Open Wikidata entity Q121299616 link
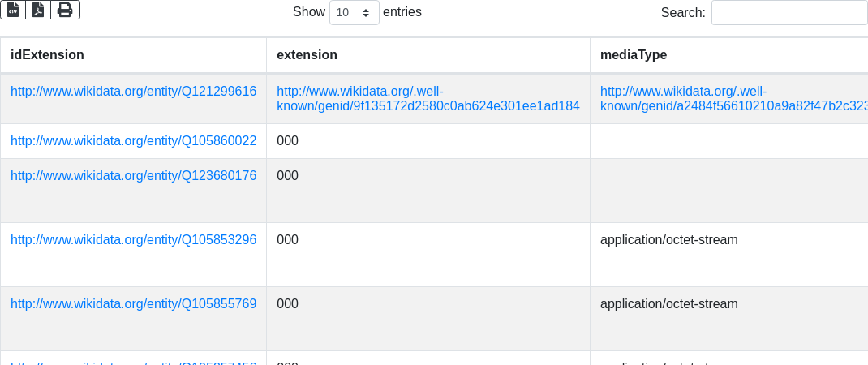This screenshot has width=868, height=365. click(133, 92)
